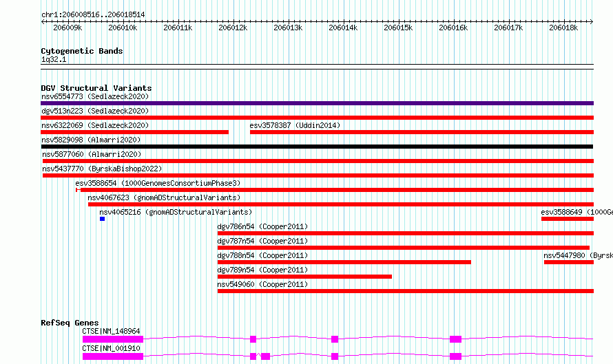Image resolution: width=613 pixels, height=364 pixels.
Task: Click the red nsv4067623 variant bar
Action: click(341, 204)
